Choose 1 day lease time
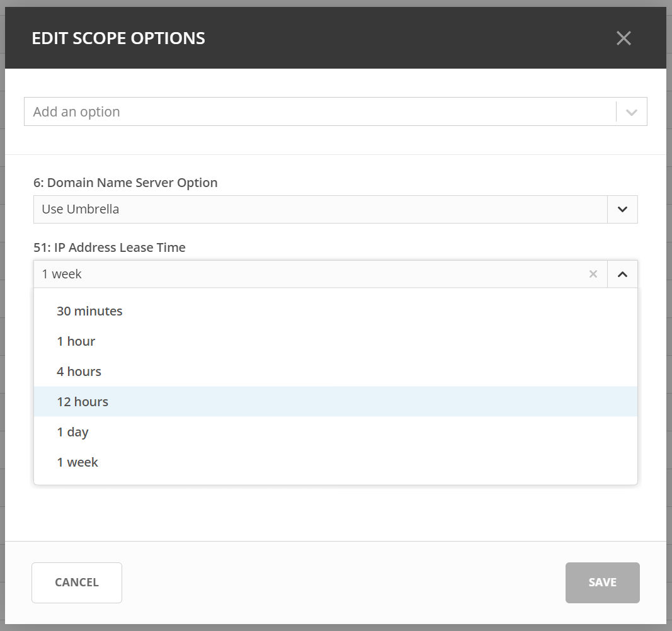Image resolution: width=672 pixels, height=631 pixels. click(x=72, y=432)
